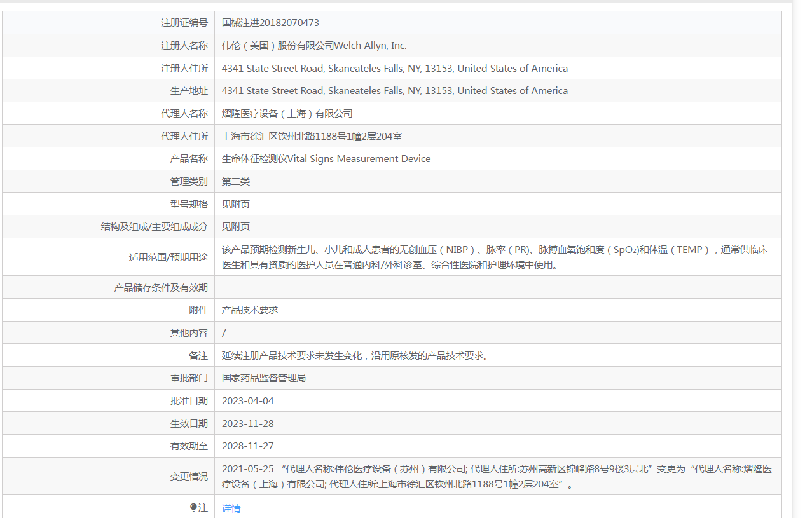Viewport: 812px width, 518px height.
Task: Click the 注册人住所 label
Action: [x=184, y=69]
